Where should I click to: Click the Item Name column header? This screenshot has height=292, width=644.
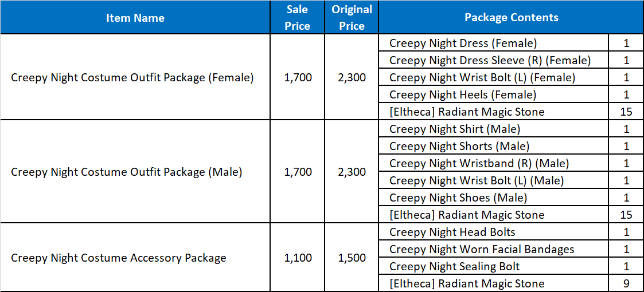click(135, 17)
